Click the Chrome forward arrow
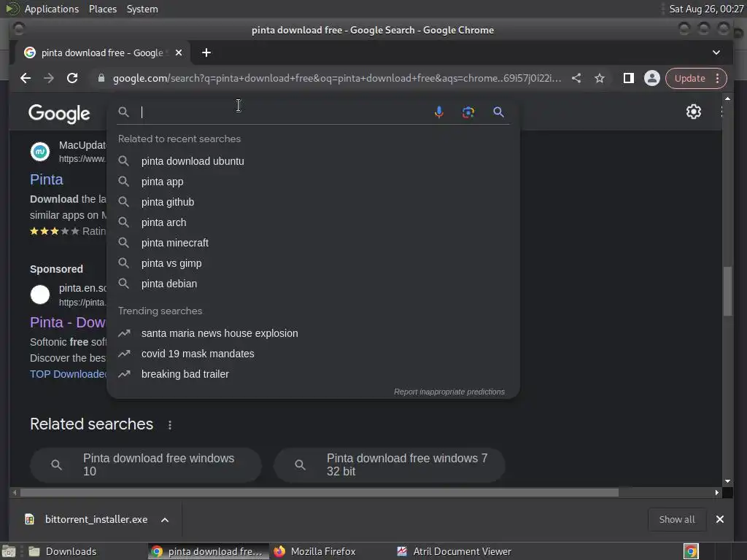 tap(49, 78)
